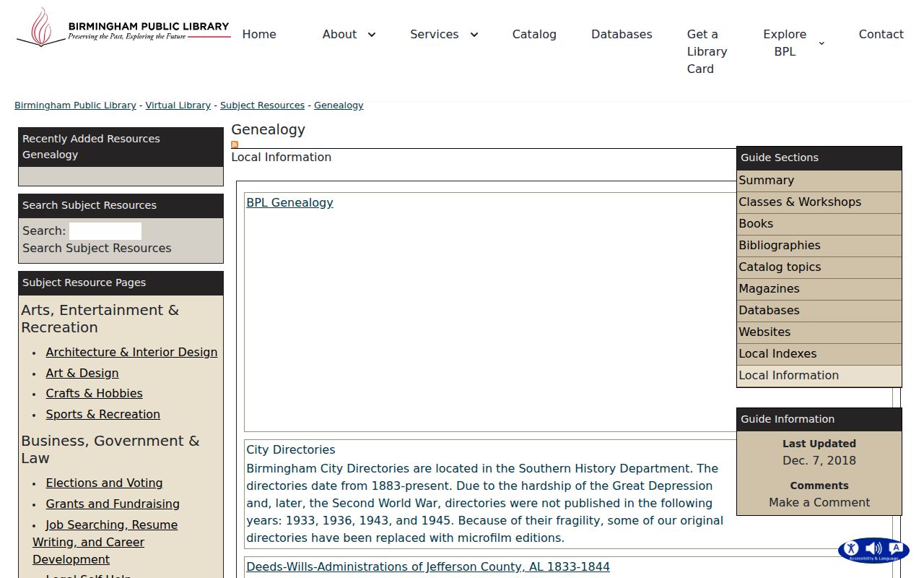The width and height of the screenshot is (924, 578).
Task: Open the Contact menu item
Action: point(881,34)
